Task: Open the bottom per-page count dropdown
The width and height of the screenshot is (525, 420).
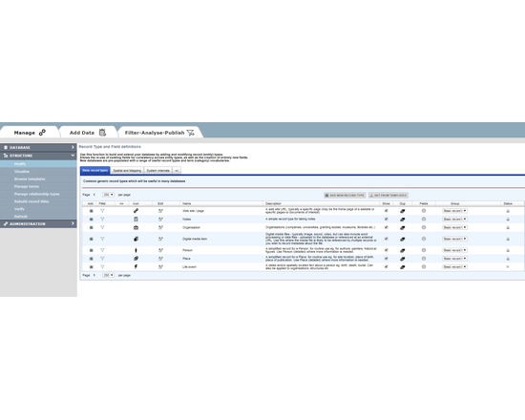Action: (x=108, y=275)
